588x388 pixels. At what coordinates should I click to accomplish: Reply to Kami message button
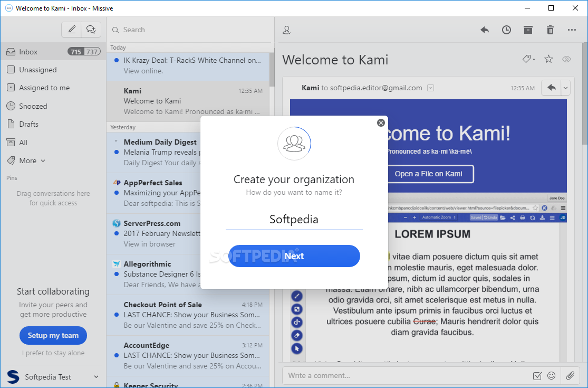pyautogui.click(x=551, y=88)
